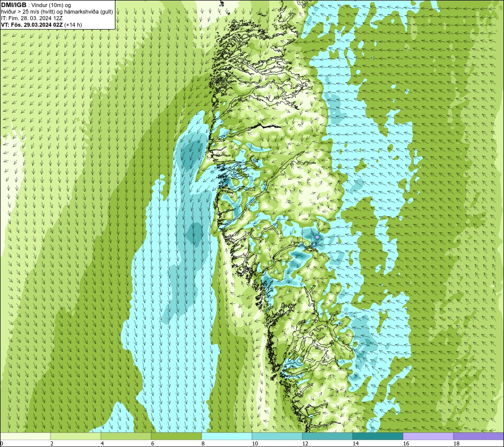Click the 0–2 m/s palest legend swatch

(x=25, y=436)
